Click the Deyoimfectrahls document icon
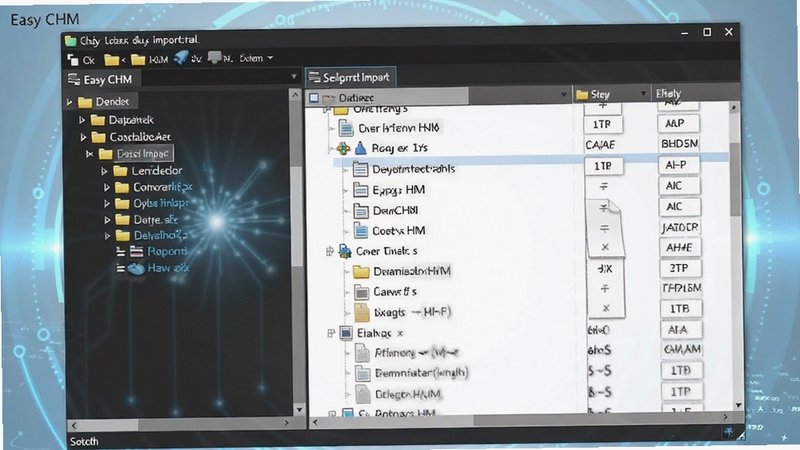800x450 pixels. pos(360,169)
